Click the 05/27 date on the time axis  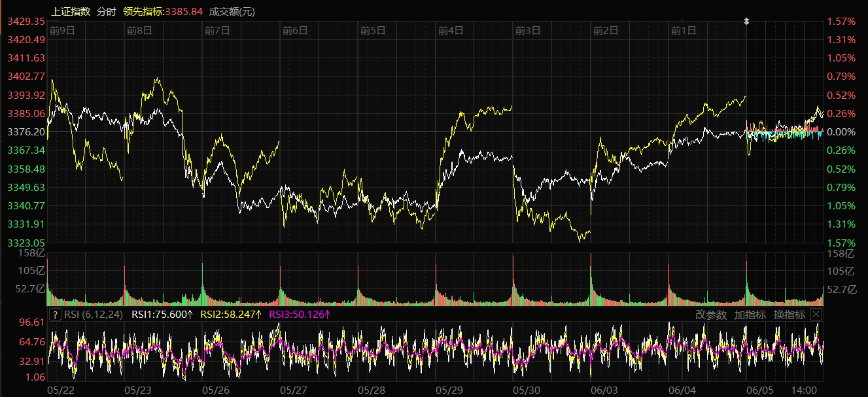[x=294, y=390]
